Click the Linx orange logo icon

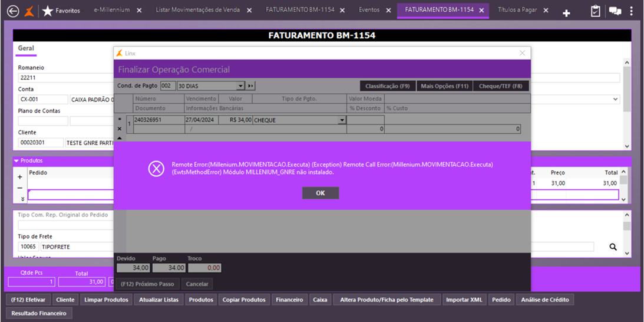pos(29,12)
